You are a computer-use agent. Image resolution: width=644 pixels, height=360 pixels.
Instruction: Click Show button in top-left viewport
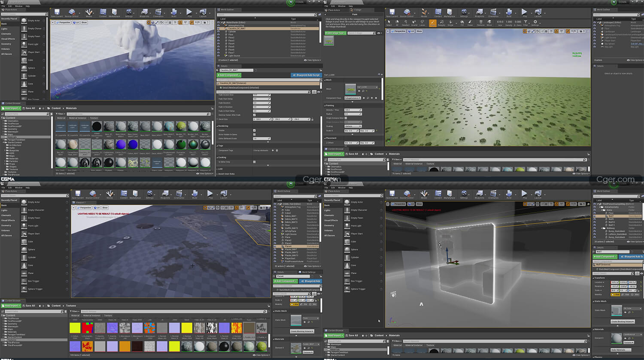[84, 22]
